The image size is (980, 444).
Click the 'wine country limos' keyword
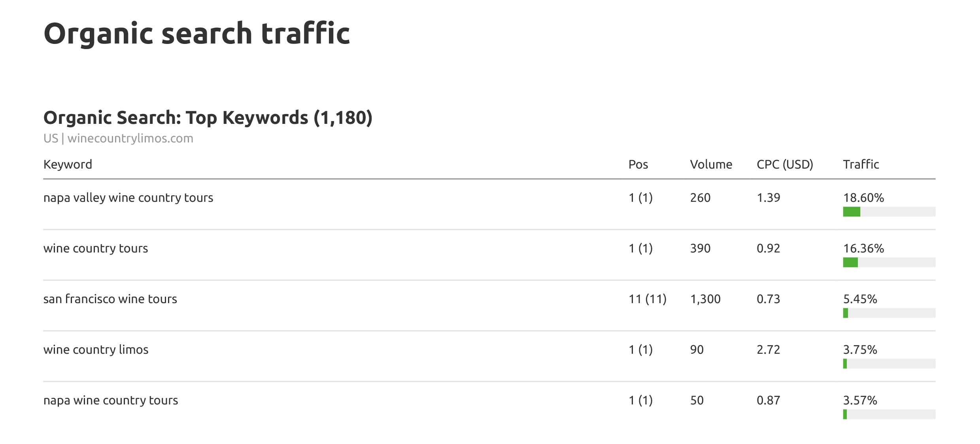[x=96, y=349]
